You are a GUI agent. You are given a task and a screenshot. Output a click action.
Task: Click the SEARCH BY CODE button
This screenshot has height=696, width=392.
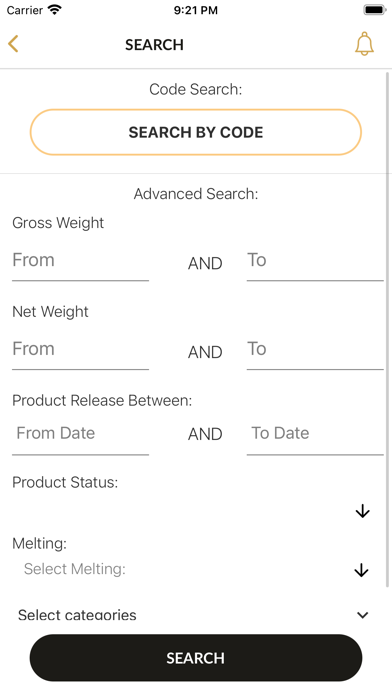pyautogui.click(x=196, y=132)
